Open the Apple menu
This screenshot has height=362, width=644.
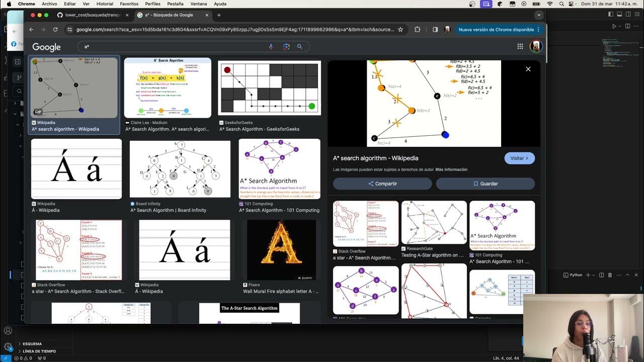point(9,4)
